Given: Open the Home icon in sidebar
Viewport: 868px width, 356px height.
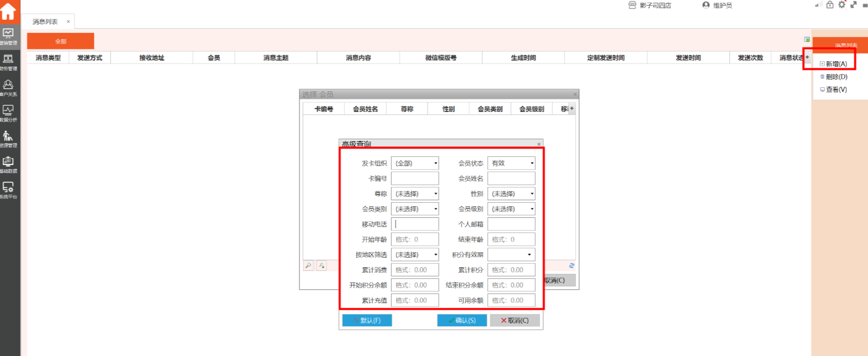Looking at the screenshot, I should [x=9, y=11].
